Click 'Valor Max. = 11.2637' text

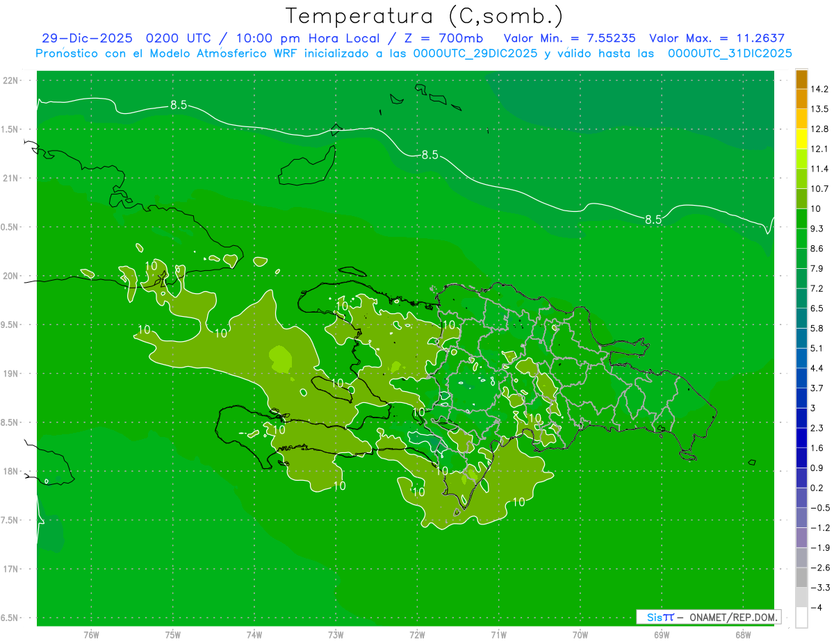click(717, 39)
